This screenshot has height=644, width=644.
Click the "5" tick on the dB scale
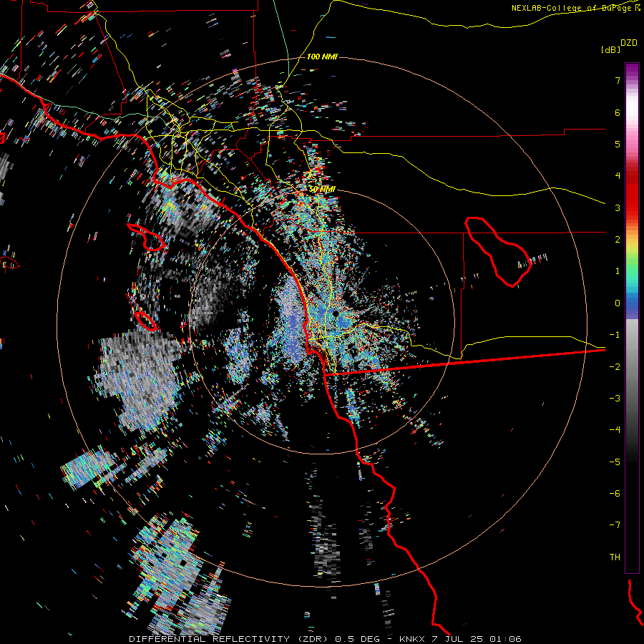(x=618, y=144)
